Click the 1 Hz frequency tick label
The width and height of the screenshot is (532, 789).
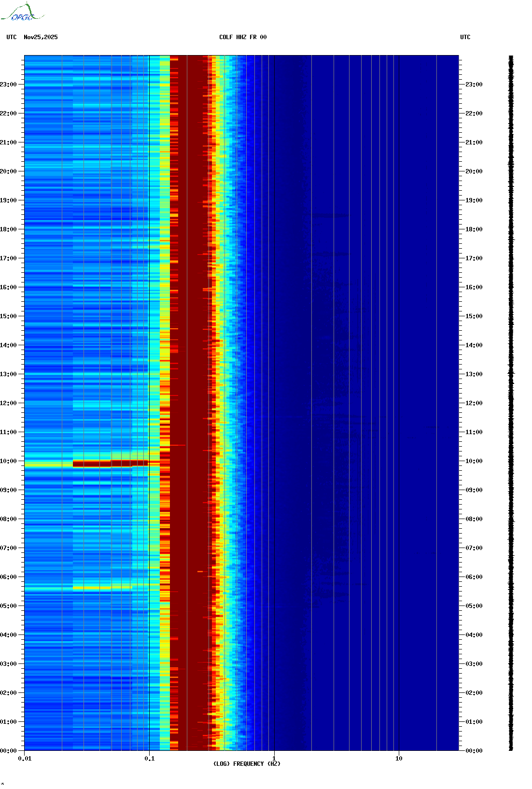point(274,759)
